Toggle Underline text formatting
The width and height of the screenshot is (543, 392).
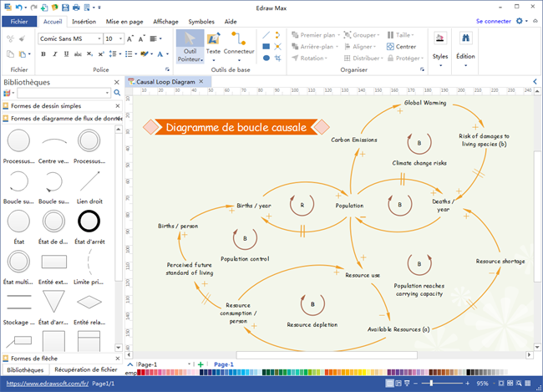coord(66,54)
